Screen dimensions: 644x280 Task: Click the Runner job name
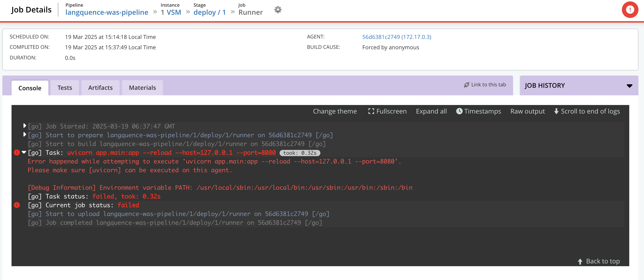[x=251, y=12]
